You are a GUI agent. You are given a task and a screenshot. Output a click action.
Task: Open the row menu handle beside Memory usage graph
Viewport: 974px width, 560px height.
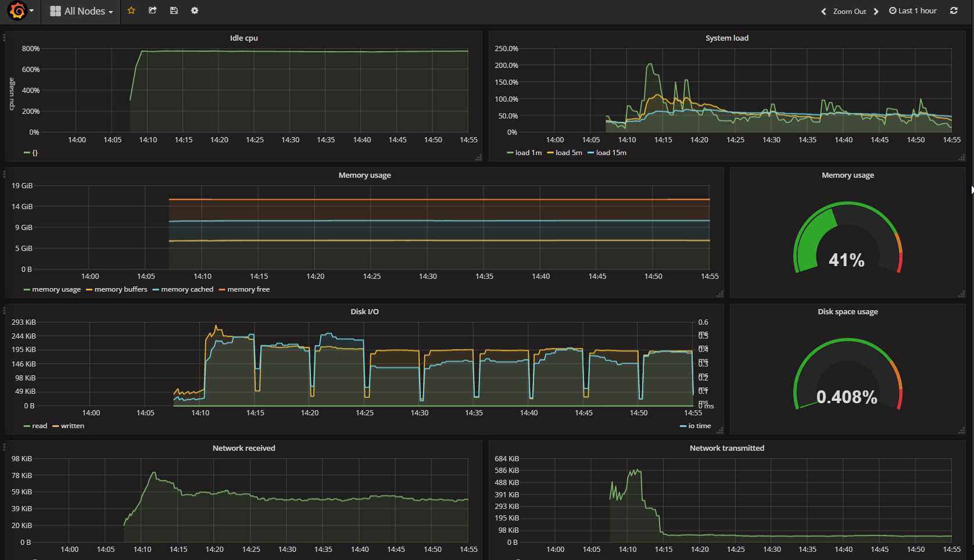[4, 174]
